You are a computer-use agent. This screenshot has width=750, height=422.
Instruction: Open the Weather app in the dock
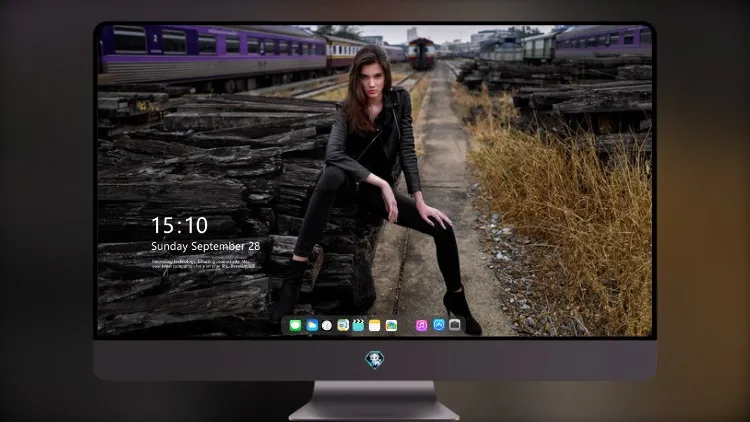pyautogui.click(x=311, y=326)
